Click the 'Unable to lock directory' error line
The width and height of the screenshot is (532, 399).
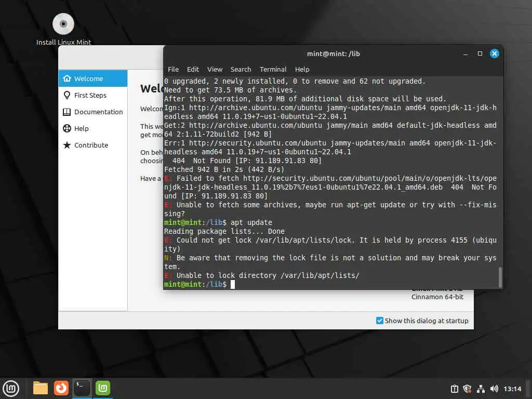[262, 275]
